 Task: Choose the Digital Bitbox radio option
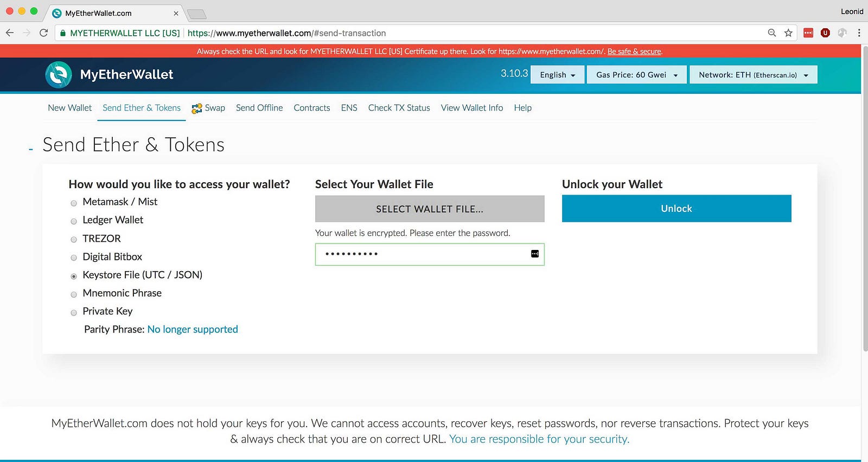pyautogui.click(x=74, y=258)
